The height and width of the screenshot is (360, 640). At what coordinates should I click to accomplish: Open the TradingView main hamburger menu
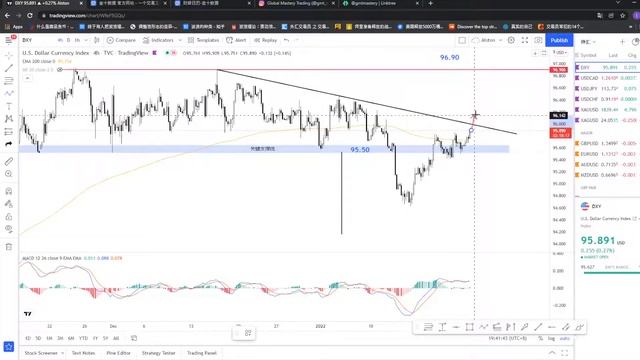9,40
